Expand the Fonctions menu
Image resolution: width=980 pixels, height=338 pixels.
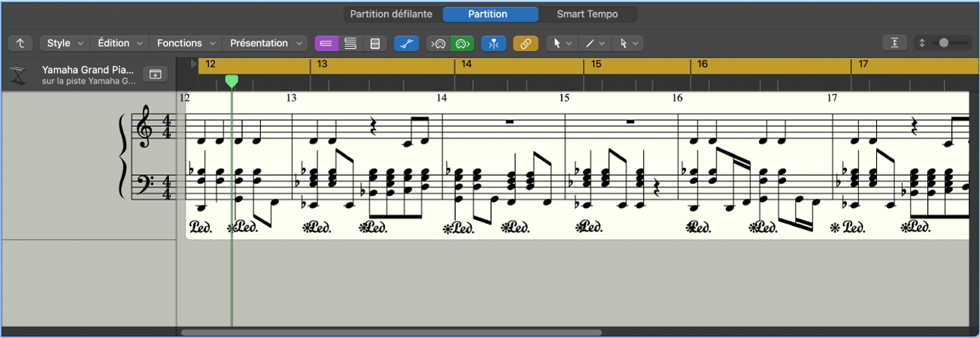(186, 44)
